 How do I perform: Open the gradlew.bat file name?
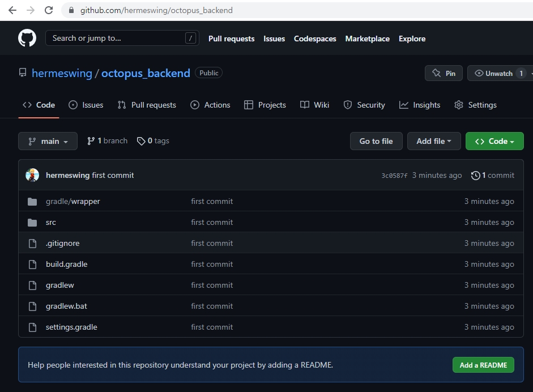pyautogui.click(x=67, y=306)
